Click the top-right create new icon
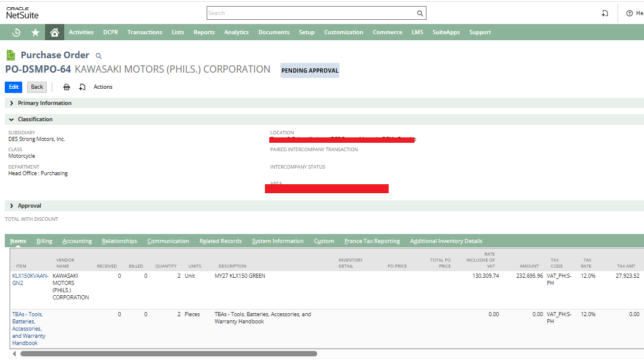This screenshot has width=644, height=360. (605, 13)
